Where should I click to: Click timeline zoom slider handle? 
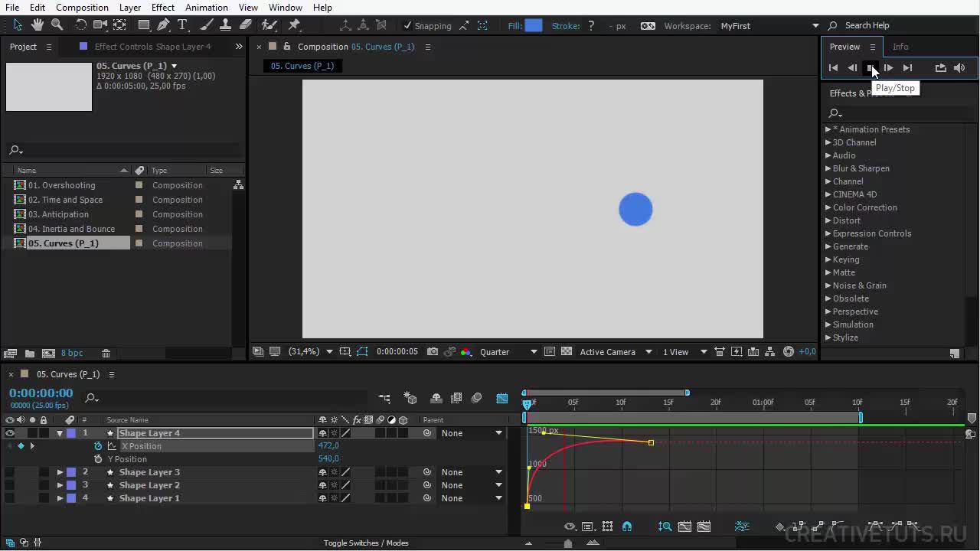pos(567,543)
